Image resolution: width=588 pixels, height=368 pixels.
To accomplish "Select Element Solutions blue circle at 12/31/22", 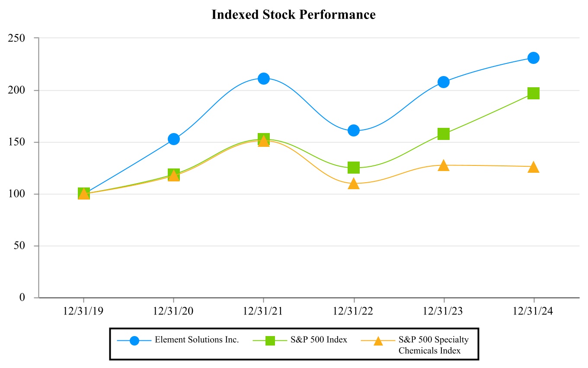I will (354, 130).
